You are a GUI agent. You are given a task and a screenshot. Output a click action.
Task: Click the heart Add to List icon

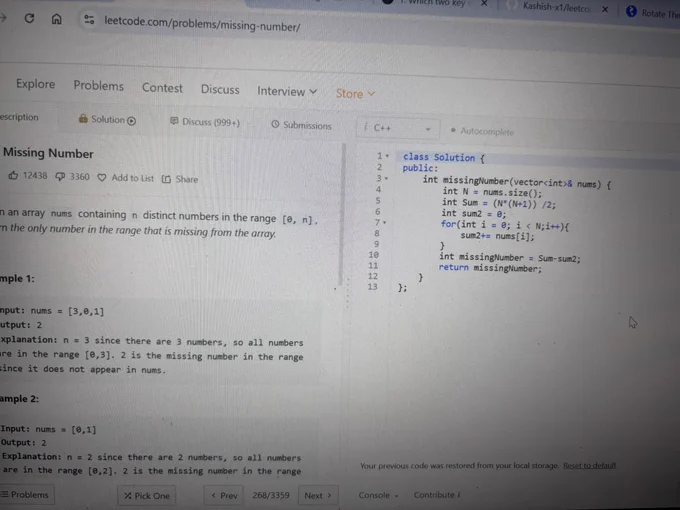(x=101, y=177)
